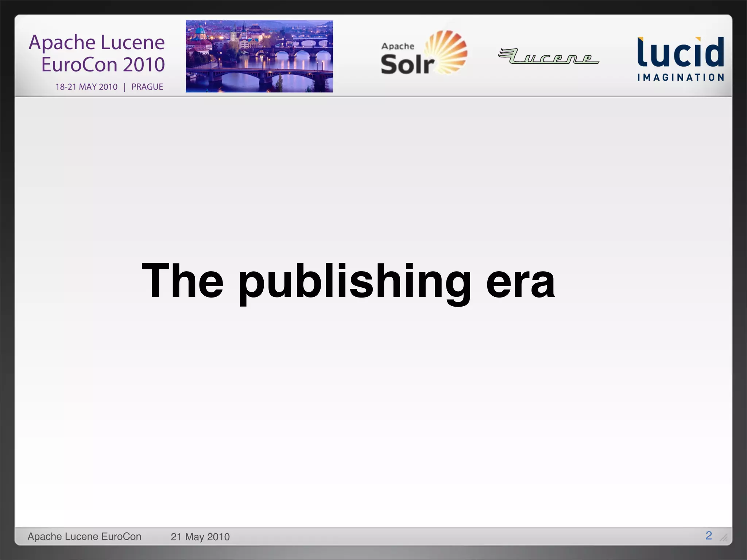
Task: Click the vertical separator before PRAGUE
Action: [124, 87]
